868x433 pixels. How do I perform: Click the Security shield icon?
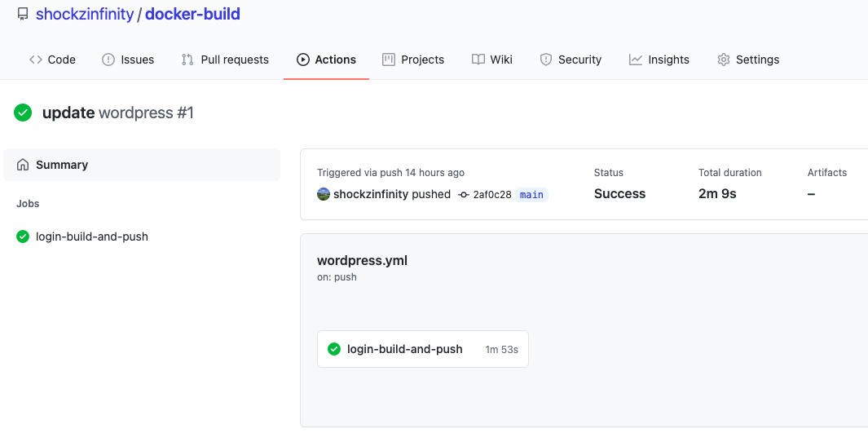pos(546,60)
